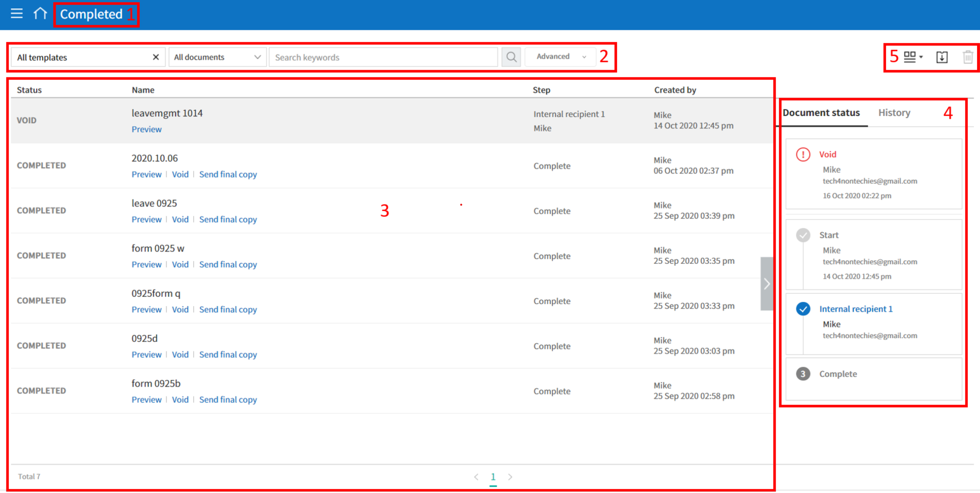
Task: Click the search magnifier button
Action: click(511, 57)
